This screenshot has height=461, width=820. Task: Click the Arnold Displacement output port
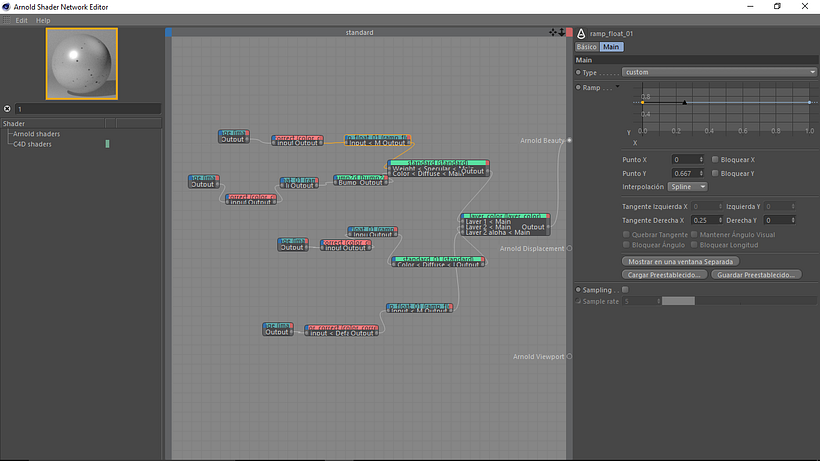tap(570, 248)
